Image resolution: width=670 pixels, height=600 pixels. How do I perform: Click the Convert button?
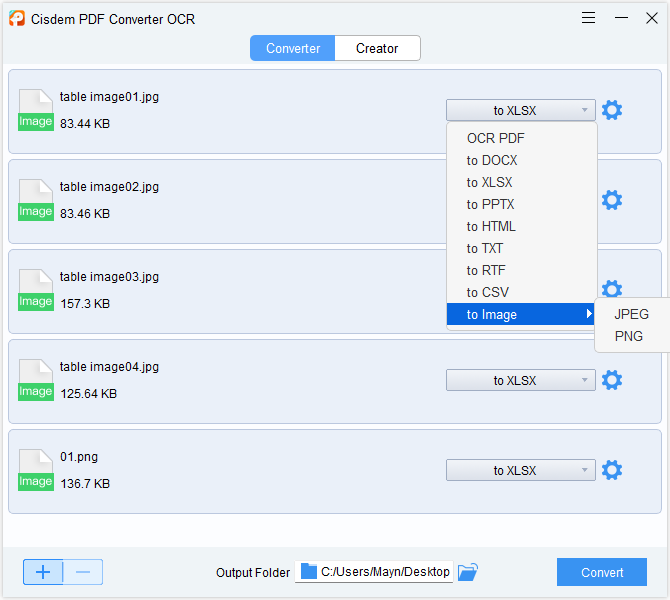[602, 572]
